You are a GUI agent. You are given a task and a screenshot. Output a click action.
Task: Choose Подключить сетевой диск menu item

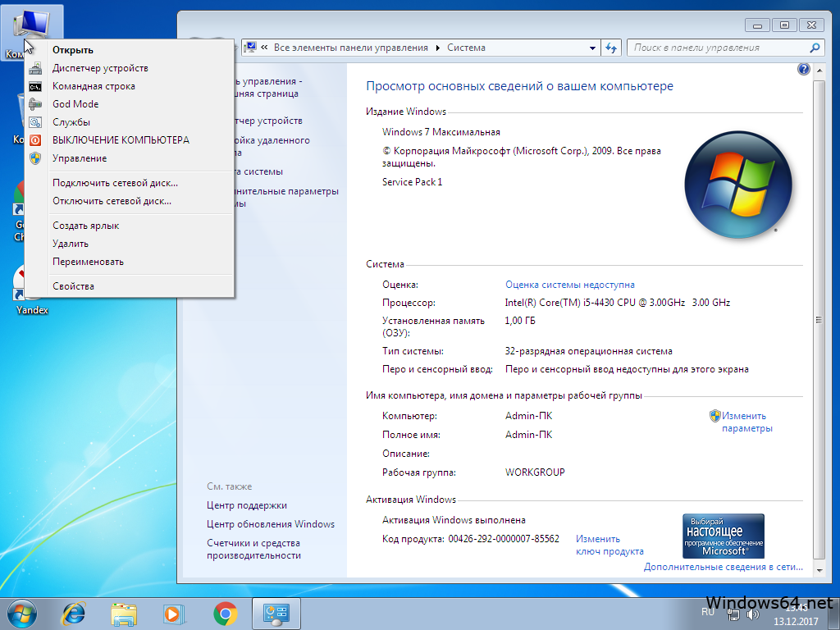click(129, 183)
